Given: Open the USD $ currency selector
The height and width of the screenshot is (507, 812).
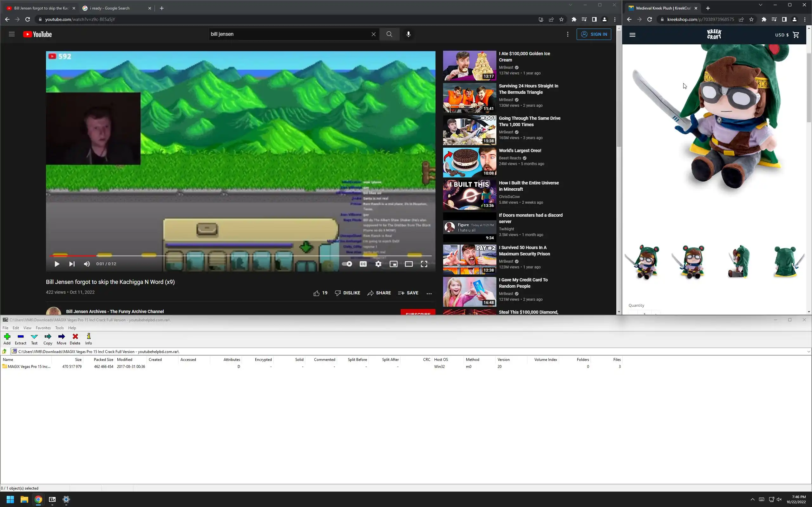Looking at the screenshot, I should (782, 35).
